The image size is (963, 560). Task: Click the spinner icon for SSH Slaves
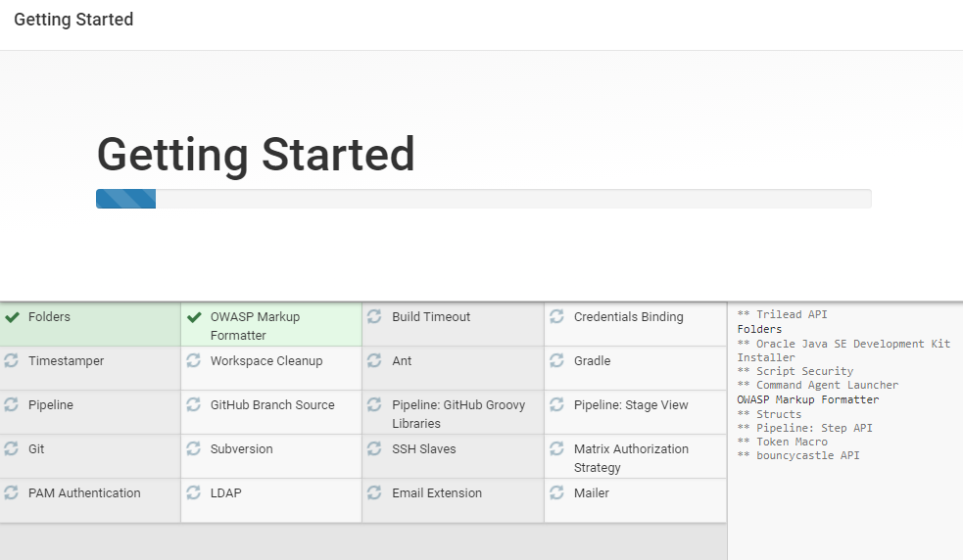(x=374, y=448)
